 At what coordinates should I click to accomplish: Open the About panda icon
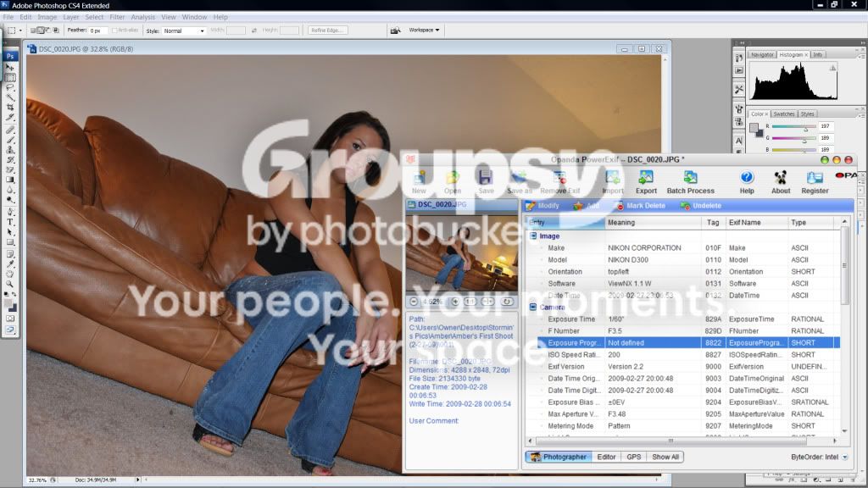tap(781, 182)
